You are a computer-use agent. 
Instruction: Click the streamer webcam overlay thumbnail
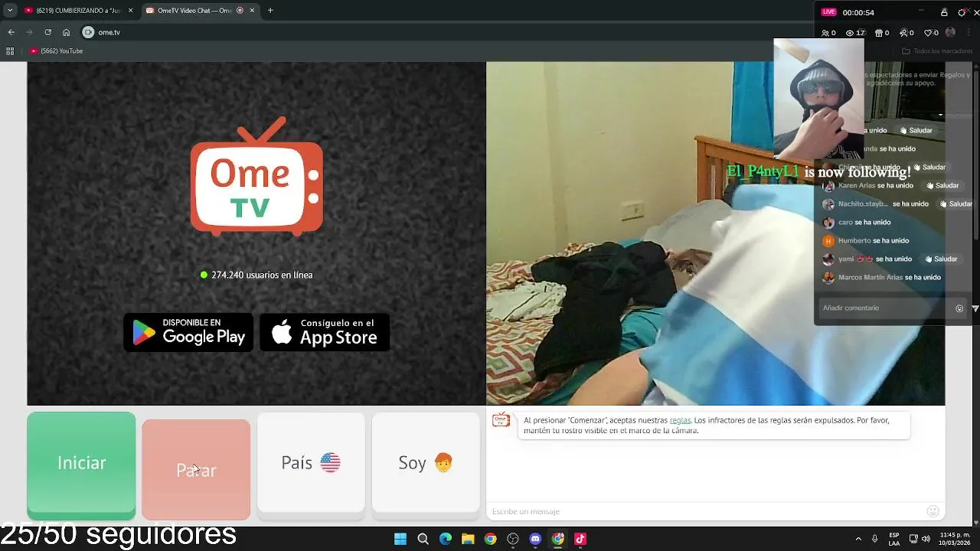click(x=818, y=98)
